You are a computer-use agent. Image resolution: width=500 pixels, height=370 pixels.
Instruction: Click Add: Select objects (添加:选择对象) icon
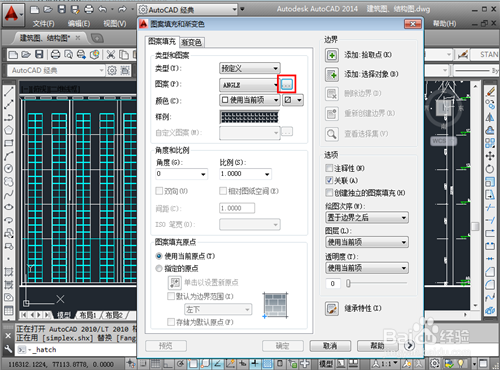point(332,74)
